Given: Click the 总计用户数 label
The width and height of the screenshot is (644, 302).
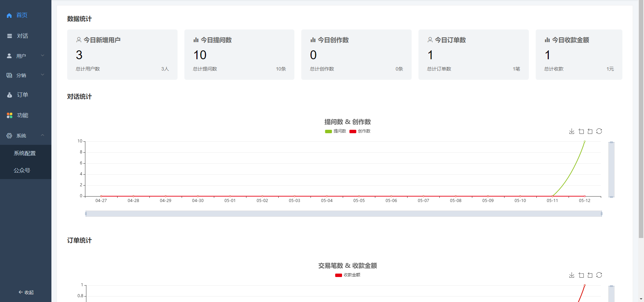Looking at the screenshot, I should click(x=88, y=69).
